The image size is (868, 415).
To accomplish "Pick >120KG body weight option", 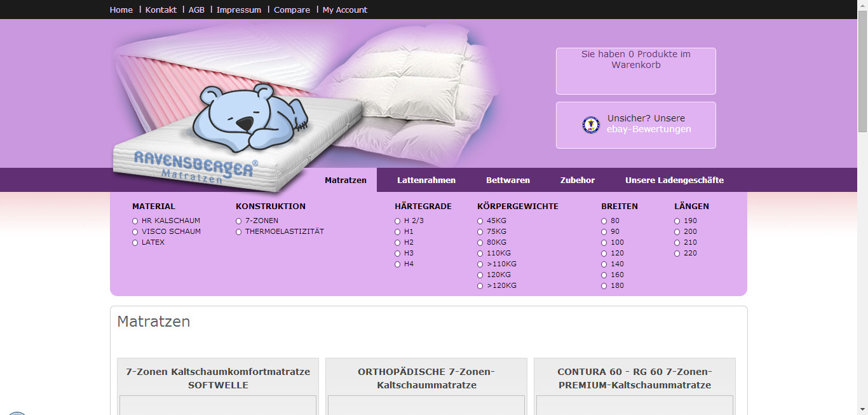I will pyautogui.click(x=480, y=286).
